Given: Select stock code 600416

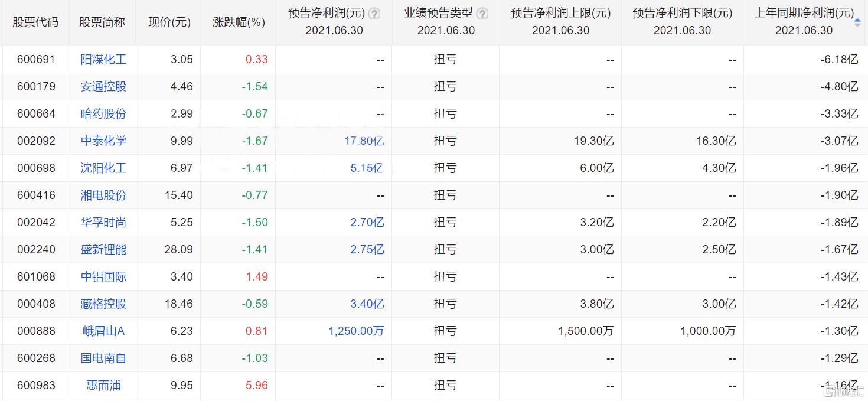Looking at the screenshot, I should coord(36,195).
